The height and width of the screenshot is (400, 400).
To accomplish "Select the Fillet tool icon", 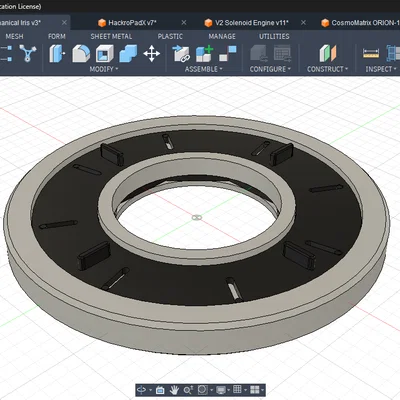I will coord(81,54).
